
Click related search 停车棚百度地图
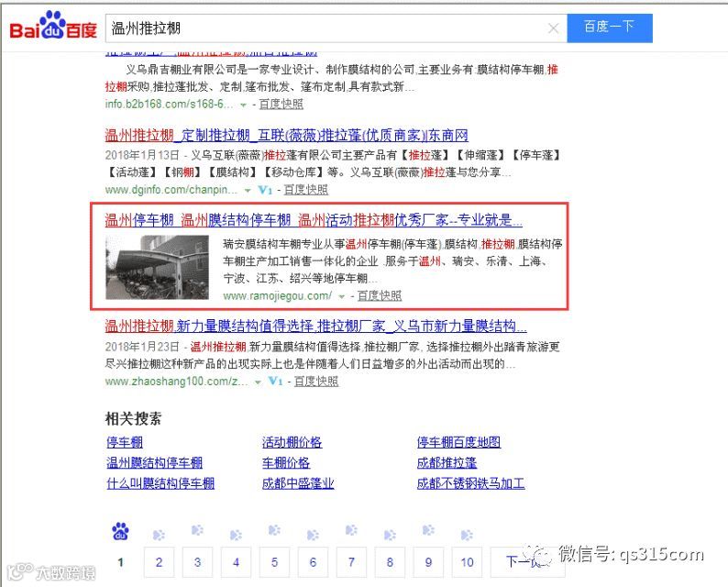(458, 442)
